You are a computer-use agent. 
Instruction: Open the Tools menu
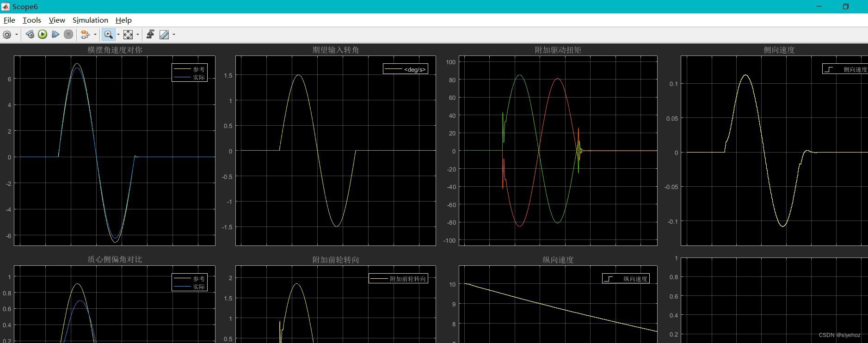[x=32, y=20]
